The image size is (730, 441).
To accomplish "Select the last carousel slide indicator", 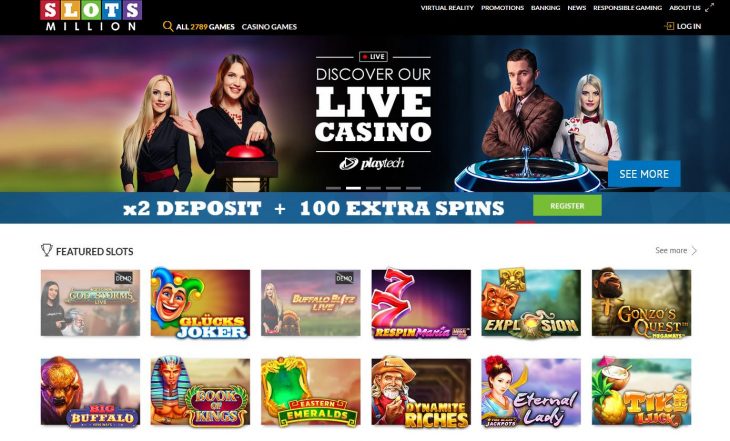I will tap(413, 188).
